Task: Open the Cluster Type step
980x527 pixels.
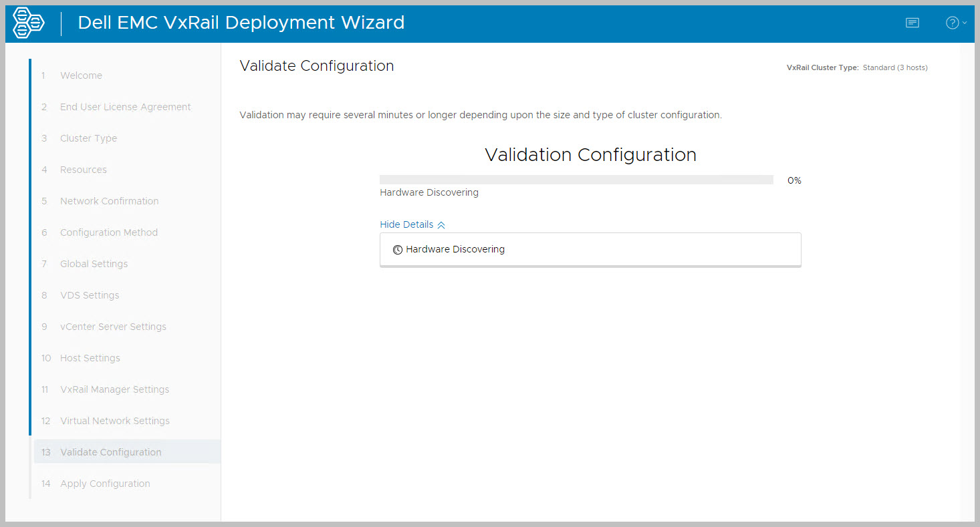Action: pos(88,138)
